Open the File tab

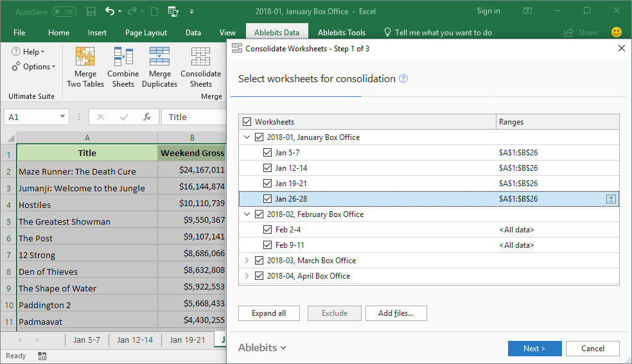click(19, 33)
